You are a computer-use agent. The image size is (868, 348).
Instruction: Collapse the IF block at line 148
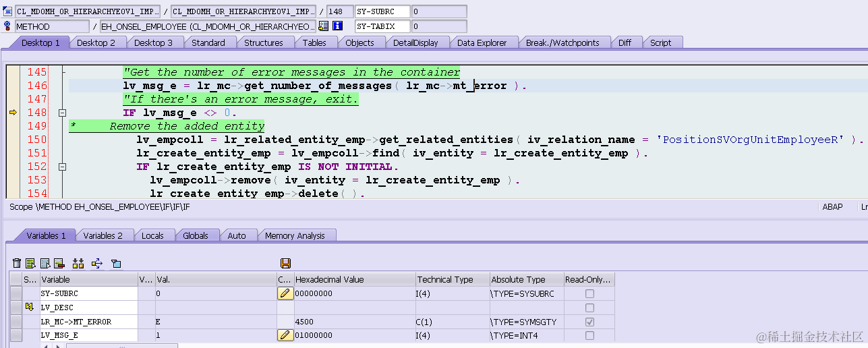[x=62, y=113]
